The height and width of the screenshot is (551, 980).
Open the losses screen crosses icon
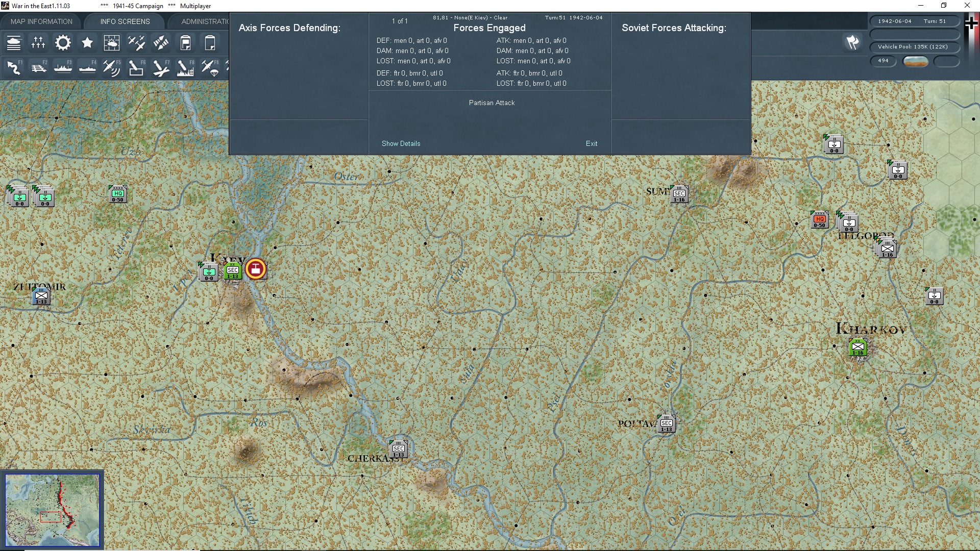click(38, 43)
